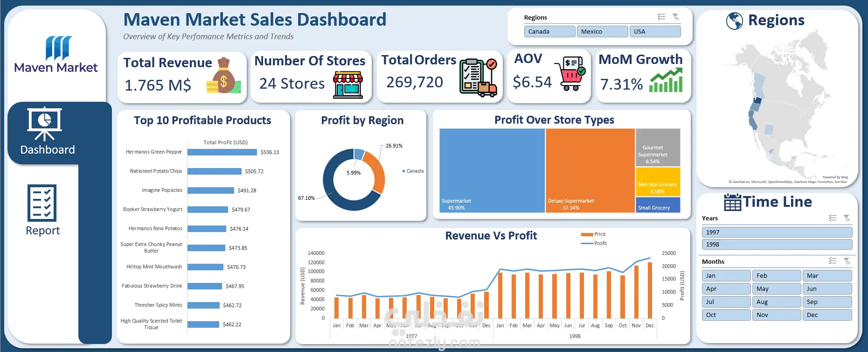Toggle multi-select in Months slicer
The height and width of the screenshot is (352, 868).
point(833,261)
